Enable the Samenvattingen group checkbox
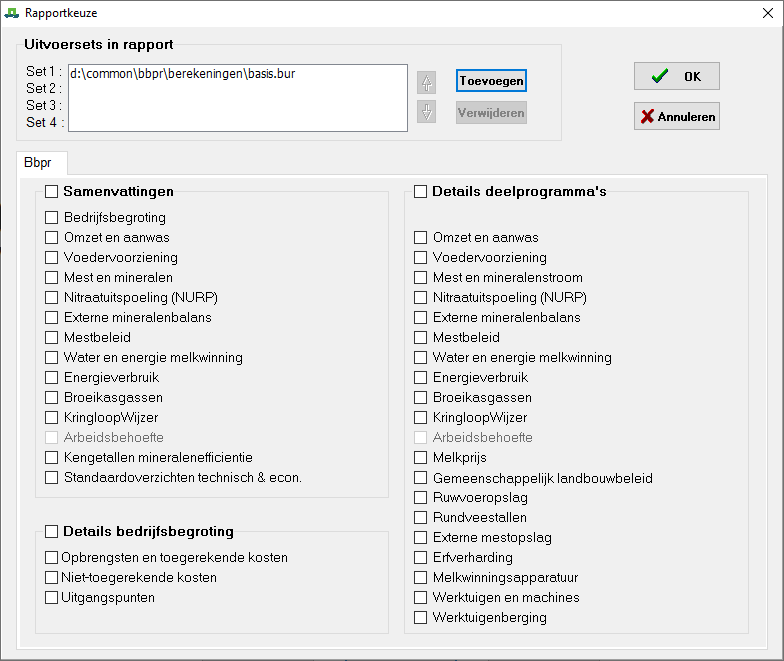The image size is (784, 661). point(52,191)
